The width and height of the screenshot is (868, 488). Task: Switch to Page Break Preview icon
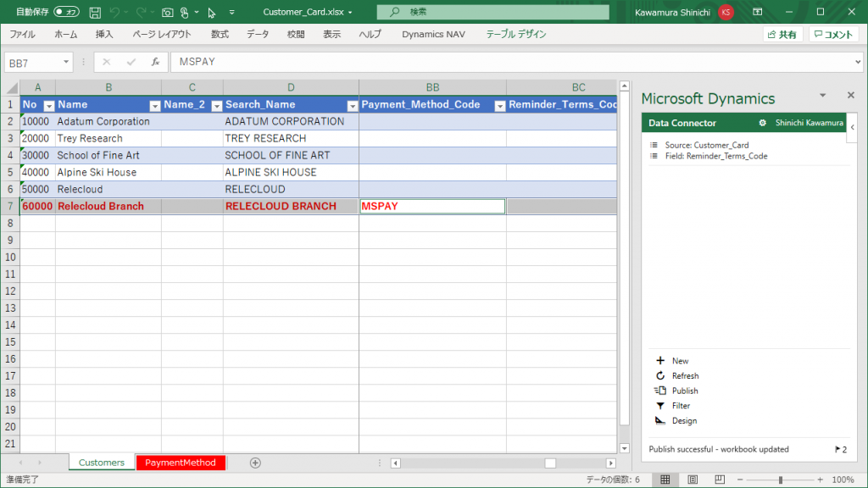tap(720, 480)
